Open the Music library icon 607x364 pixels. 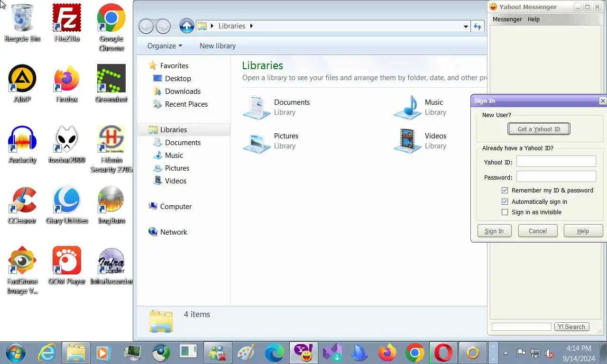click(407, 107)
